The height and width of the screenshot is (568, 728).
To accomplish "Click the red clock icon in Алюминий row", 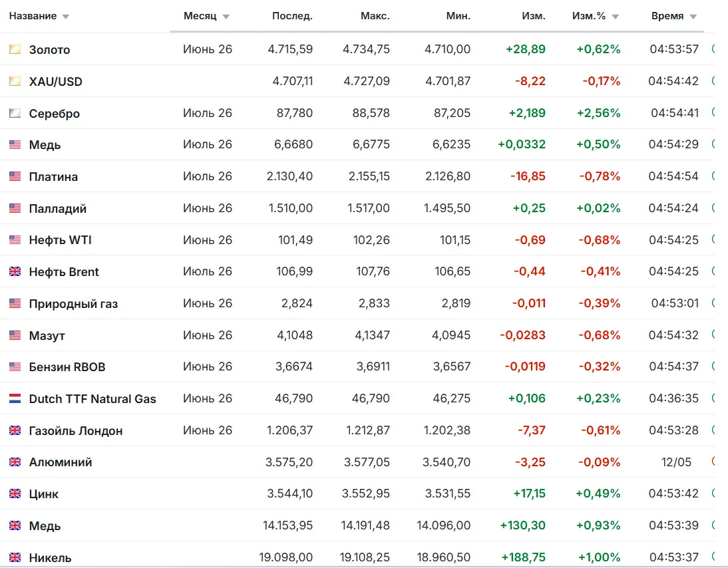I will point(713,462).
